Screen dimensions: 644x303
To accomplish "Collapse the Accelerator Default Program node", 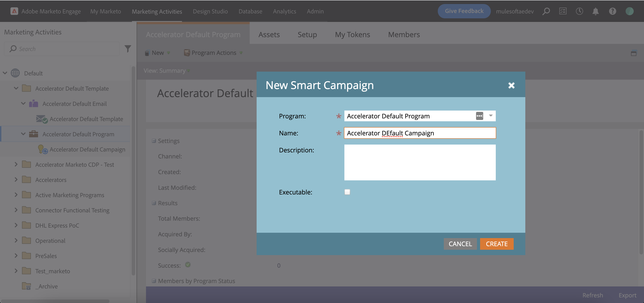I will pos(23,134).
